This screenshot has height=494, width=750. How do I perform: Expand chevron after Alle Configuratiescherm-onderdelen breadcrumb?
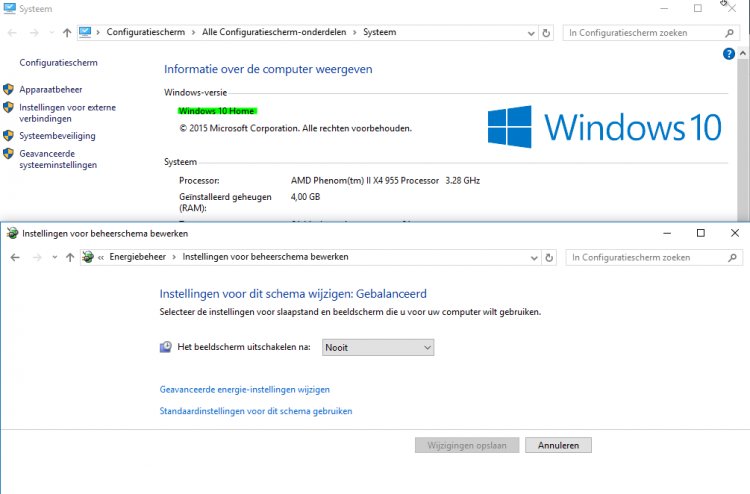click(354, 32)
